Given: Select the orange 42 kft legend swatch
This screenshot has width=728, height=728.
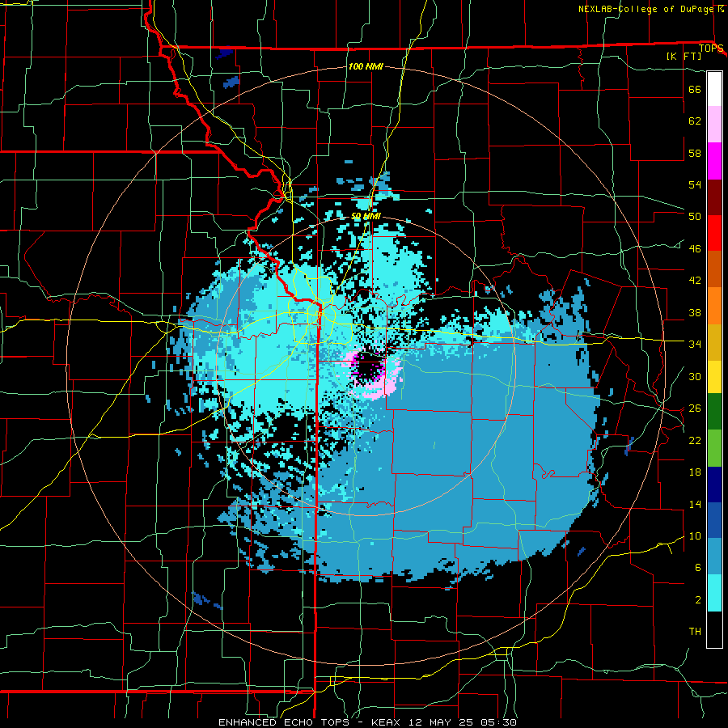Looking at the screenshot, I should point(714,306).
